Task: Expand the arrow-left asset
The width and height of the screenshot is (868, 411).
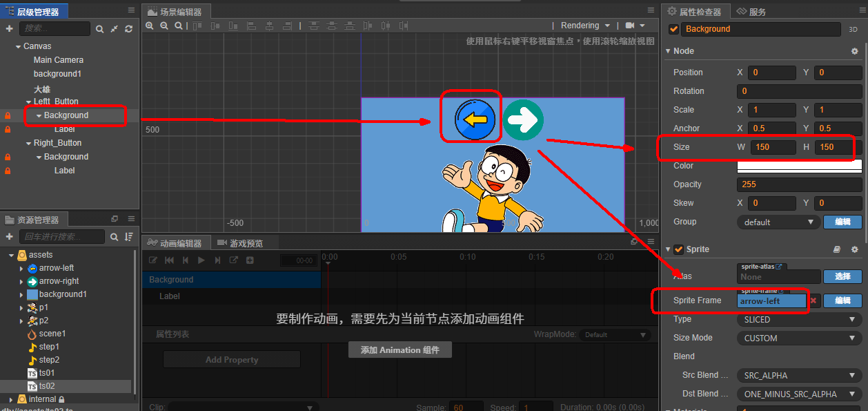Action: click(x=21, y=268)
